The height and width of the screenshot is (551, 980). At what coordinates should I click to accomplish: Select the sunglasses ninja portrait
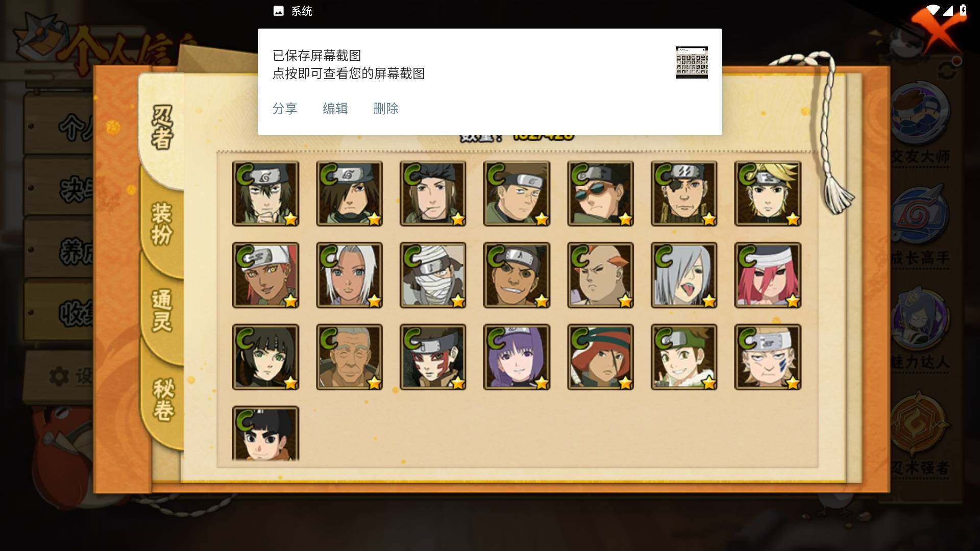tap(600, 193)
